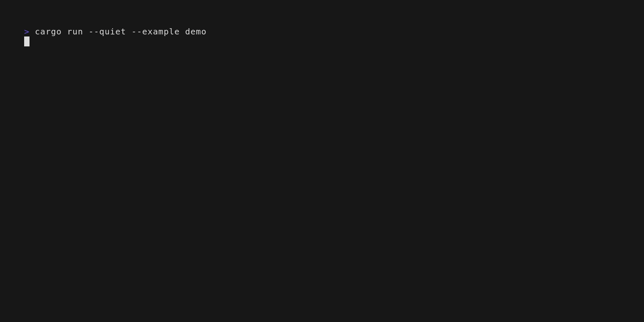The height and width of the screenshot is (322, 644).
Task: Click the "--example" flag text
Action: [156, 32]
